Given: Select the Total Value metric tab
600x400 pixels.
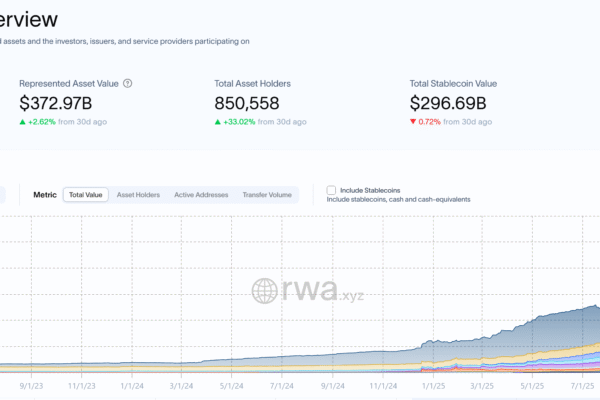Looking at the screenshot, I should coord(85,195).
